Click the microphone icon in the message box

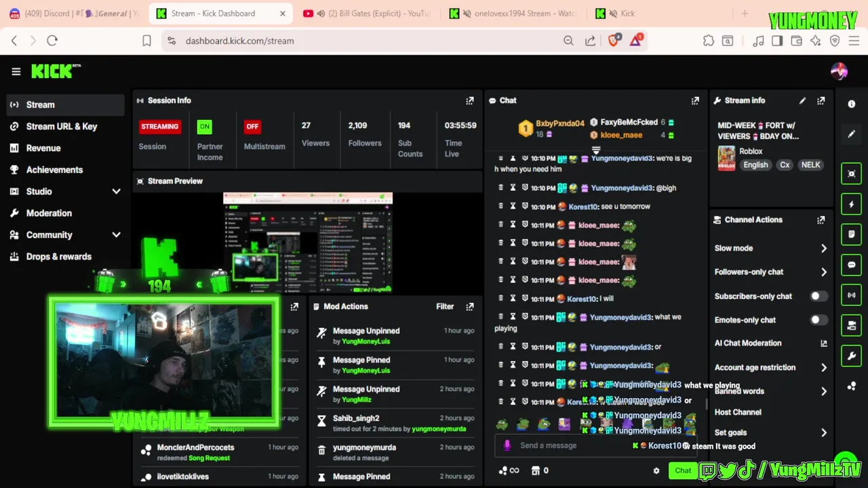(x=507, y=445)
